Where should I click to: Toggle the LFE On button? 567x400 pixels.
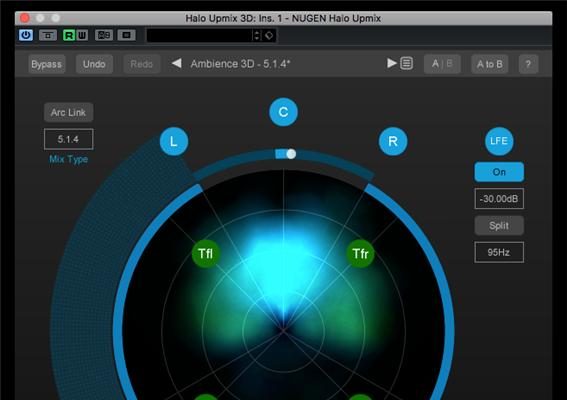(x=499, y=172)
